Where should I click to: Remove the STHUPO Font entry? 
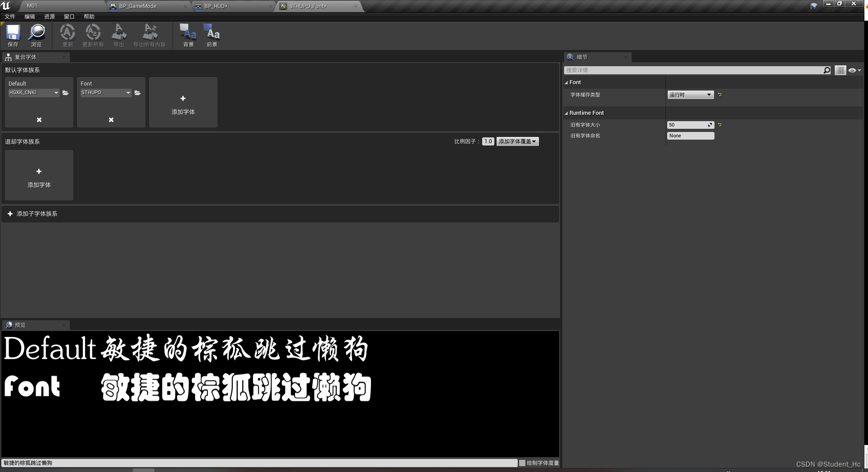pos(111,120)
